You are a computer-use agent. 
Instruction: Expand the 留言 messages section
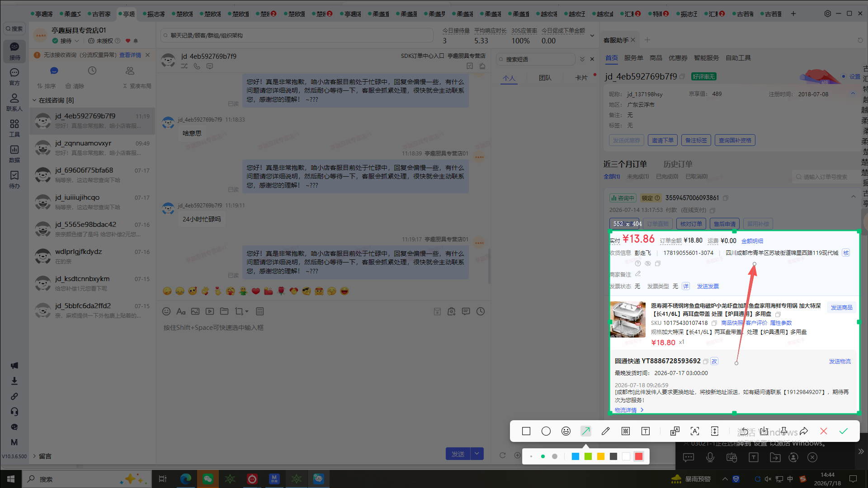coord(34,456)
